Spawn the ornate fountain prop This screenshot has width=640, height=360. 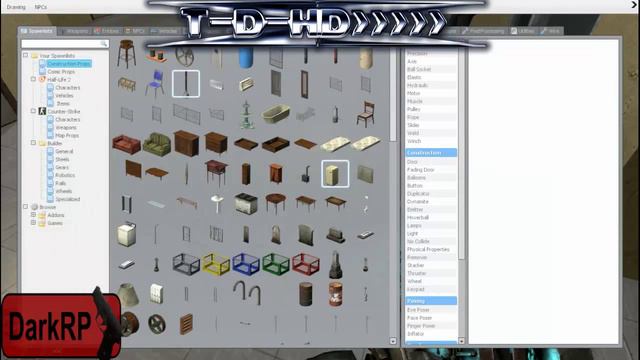(x=246, y=115)
